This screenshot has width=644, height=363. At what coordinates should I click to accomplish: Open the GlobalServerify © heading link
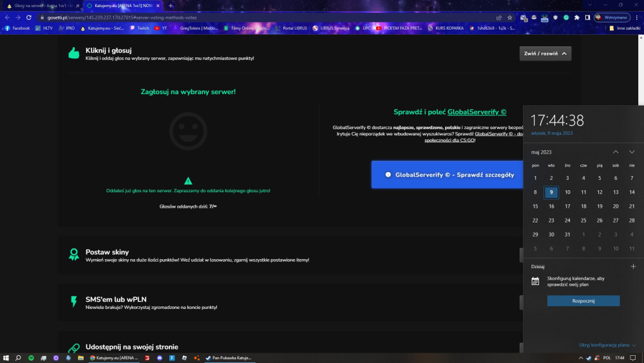[477, 112]
